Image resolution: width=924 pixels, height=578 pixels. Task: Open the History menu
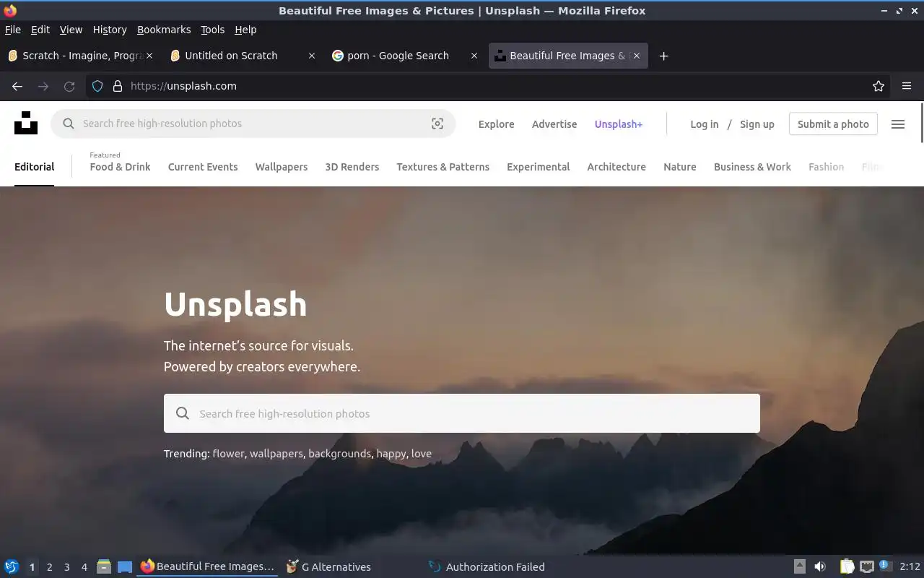point(110,30)
